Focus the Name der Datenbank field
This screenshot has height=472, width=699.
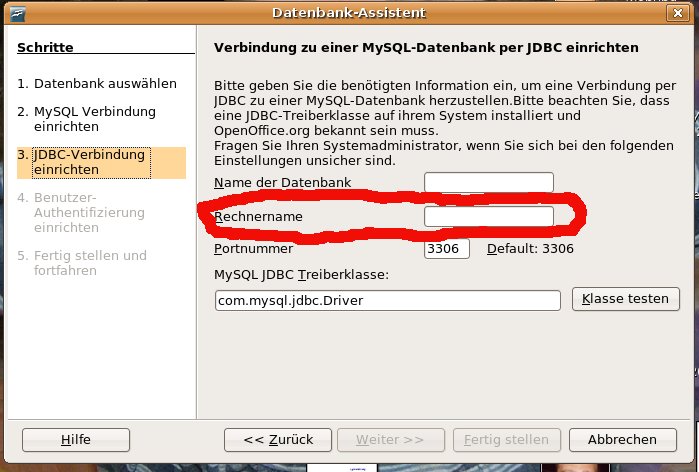click(x=489, y=183)
